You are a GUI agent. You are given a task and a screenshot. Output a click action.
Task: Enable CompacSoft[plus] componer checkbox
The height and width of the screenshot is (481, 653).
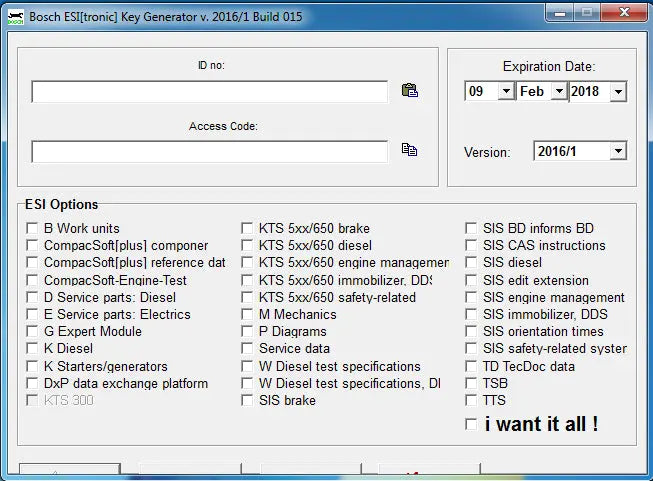point(32,245)
